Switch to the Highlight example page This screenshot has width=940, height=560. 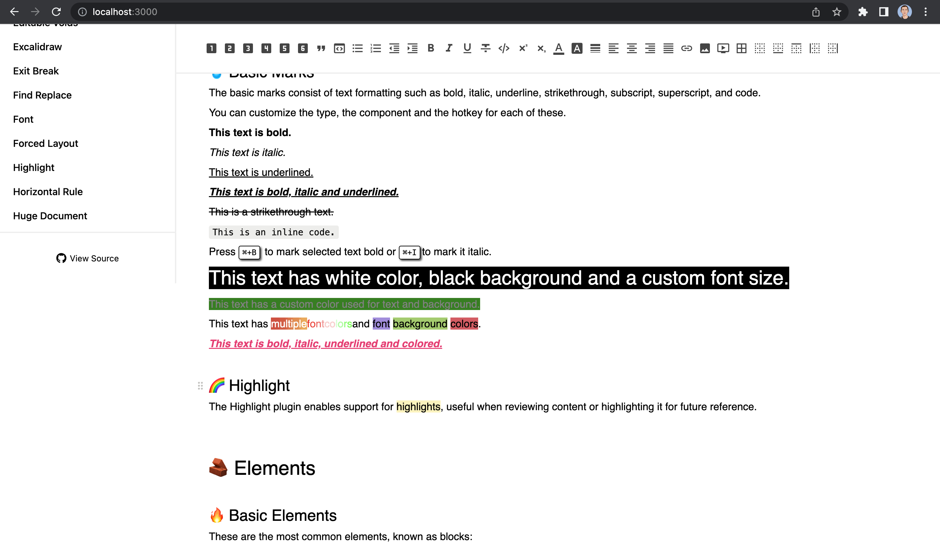tap(34, 167)
